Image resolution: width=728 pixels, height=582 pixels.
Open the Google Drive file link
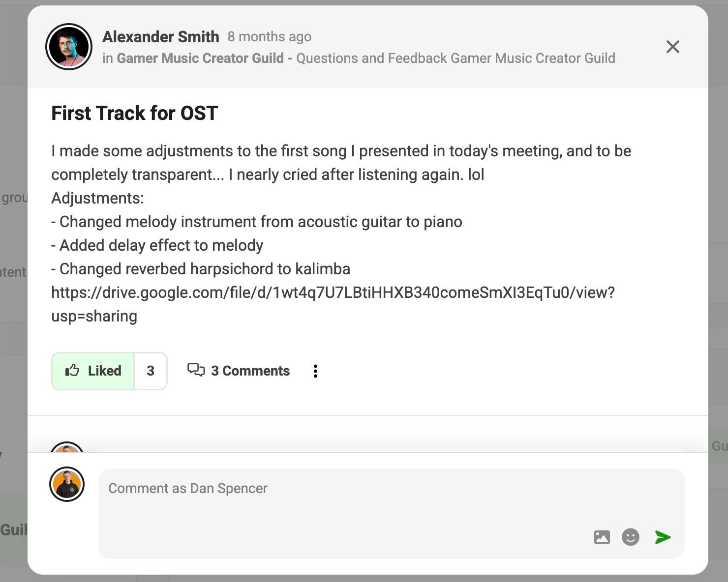[x=333, y=292]
